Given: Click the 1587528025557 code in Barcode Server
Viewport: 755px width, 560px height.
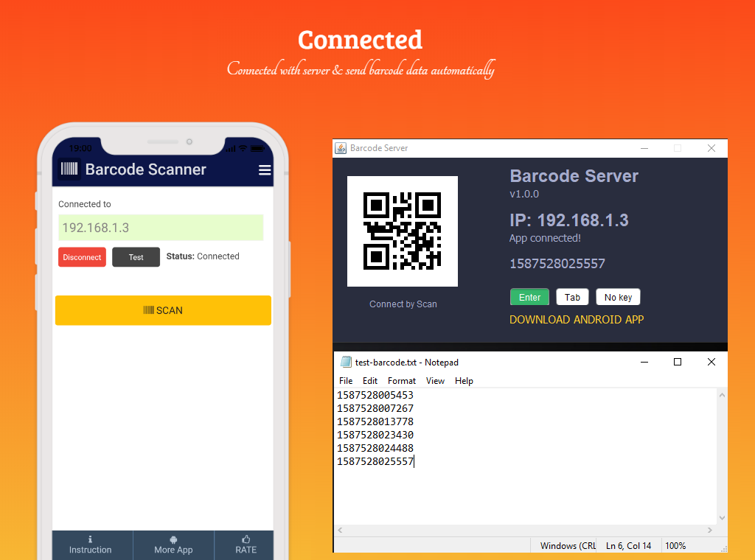Looking at the screenshot, I should click(x=557, y=264).
